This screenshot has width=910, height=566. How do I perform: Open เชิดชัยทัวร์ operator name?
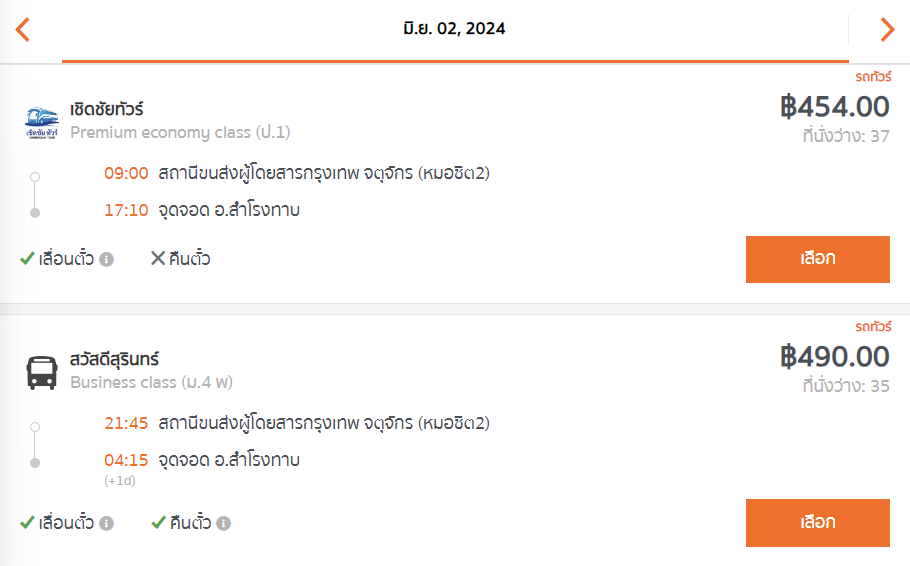pos(107,109)
